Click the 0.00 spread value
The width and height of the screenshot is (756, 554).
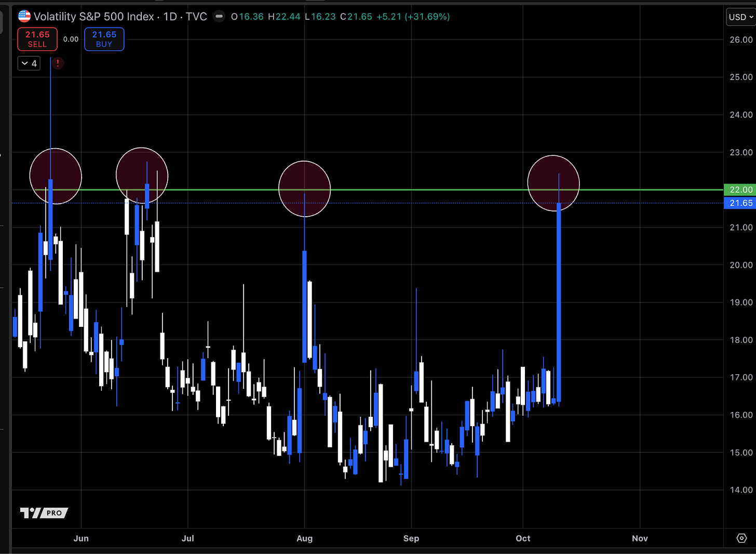click(x=71, y=39)
